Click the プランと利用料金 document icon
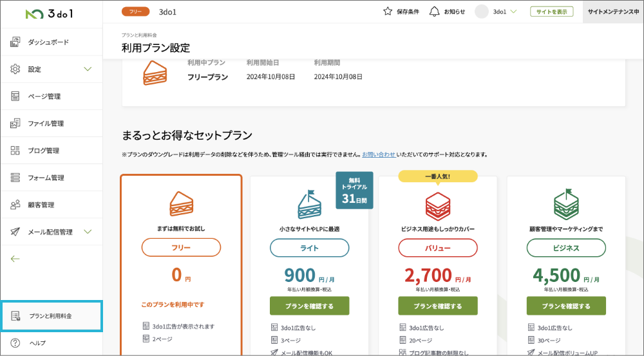644x356 pixels. tap(15, 315)
